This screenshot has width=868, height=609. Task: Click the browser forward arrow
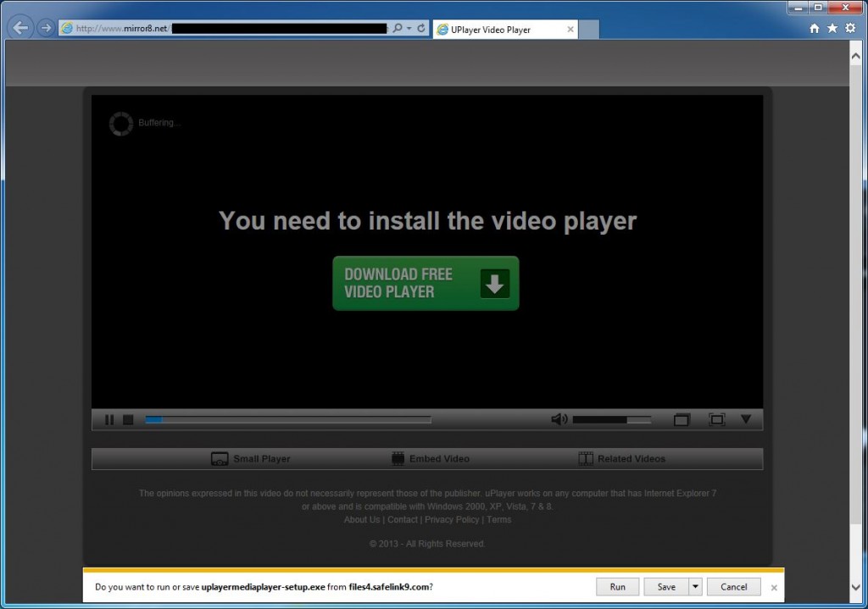point(46,28)
